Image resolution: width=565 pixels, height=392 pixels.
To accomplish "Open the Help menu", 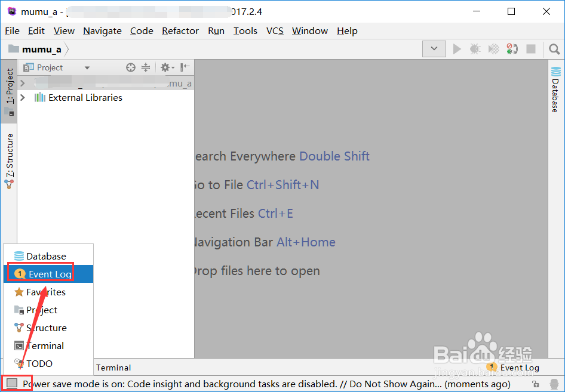I will click(347, 31).
